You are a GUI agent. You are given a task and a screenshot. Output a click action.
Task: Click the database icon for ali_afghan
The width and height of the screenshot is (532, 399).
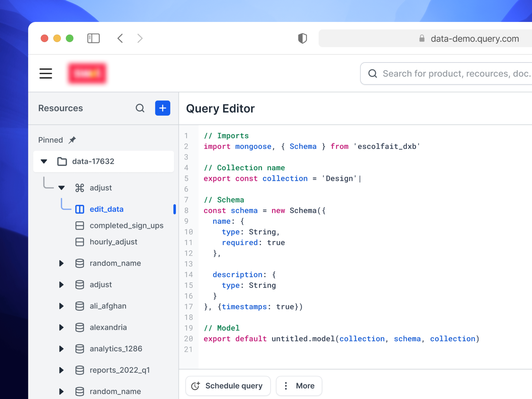point(80,306)
